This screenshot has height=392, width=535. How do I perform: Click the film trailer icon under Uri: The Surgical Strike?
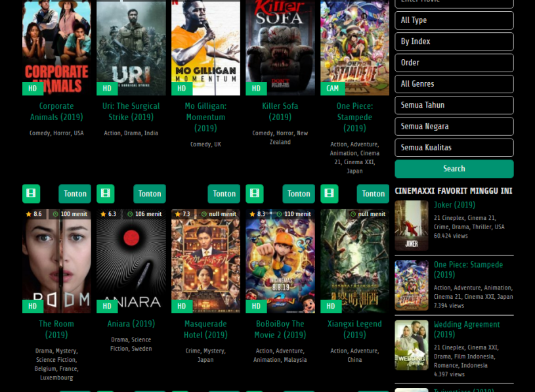[x=106, y=194]
